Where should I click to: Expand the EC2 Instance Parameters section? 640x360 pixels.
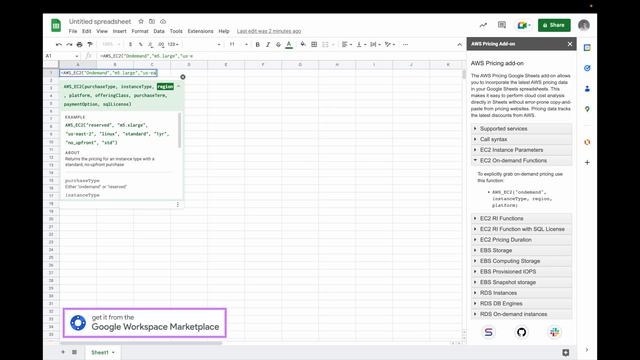521,150
